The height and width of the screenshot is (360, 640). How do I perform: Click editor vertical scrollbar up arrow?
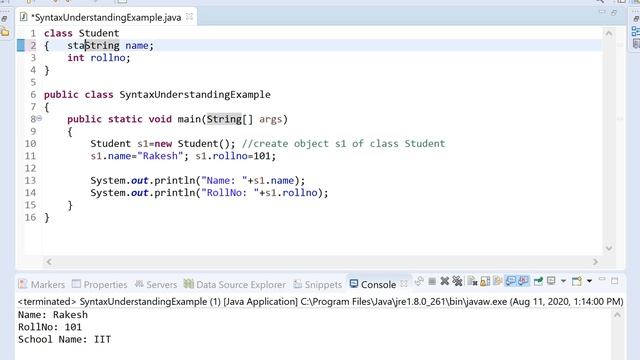click(609, 33)
